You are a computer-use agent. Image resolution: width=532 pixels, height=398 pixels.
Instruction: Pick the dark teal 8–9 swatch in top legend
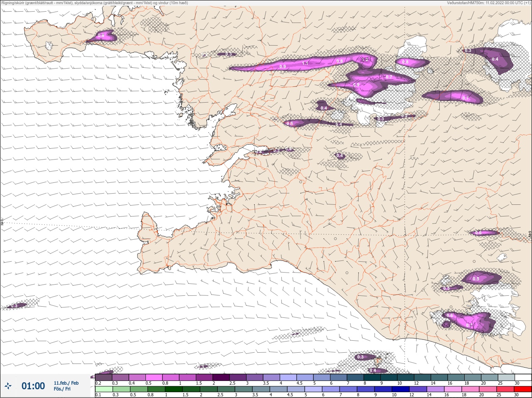(x=372, y=377)
